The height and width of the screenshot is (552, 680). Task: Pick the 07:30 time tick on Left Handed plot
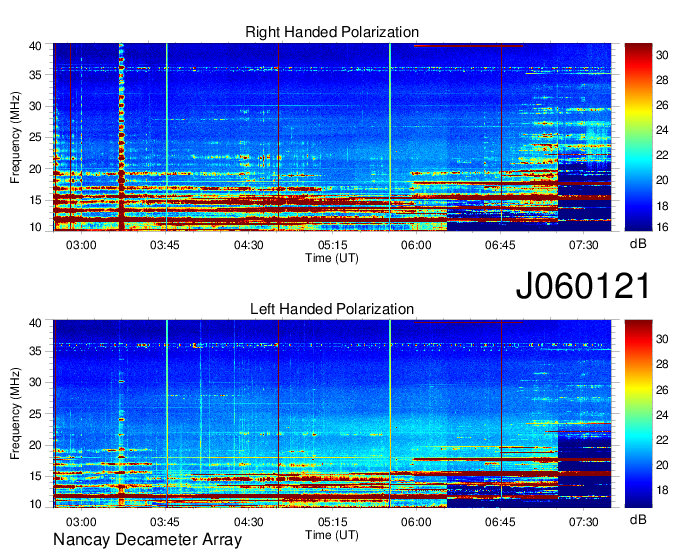click(584, 522)
